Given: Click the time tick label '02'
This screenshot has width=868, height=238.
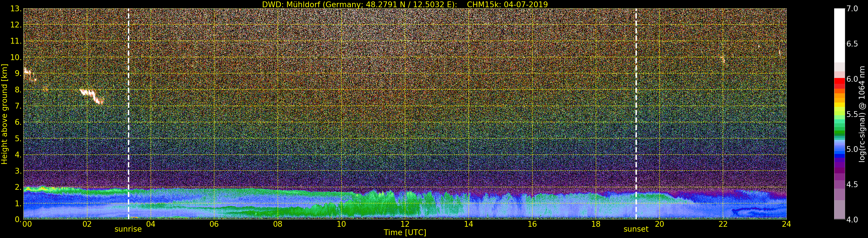Looking at the screenshot, I should pos(87,224).
